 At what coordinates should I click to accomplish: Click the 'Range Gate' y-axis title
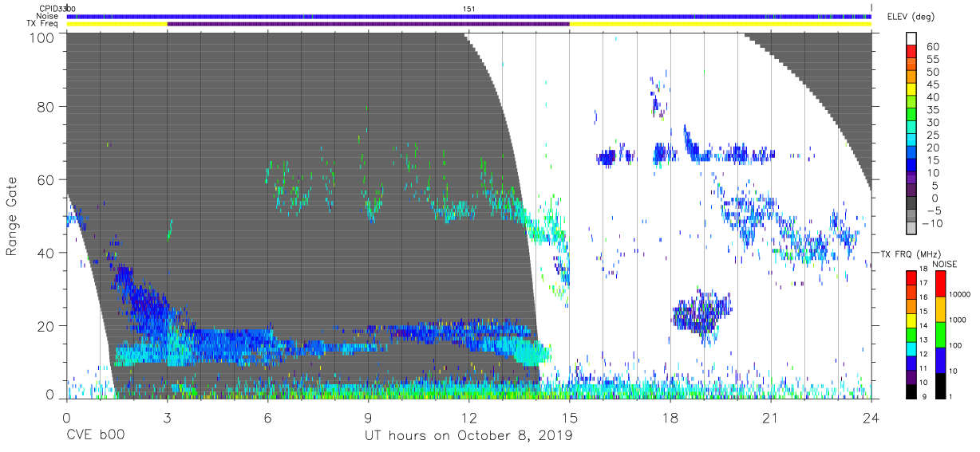12,216
